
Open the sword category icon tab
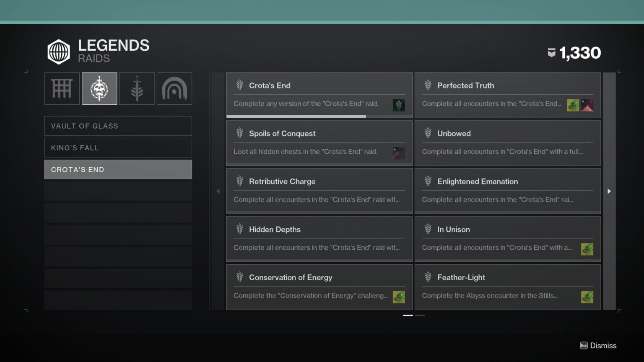click(137, 88)
